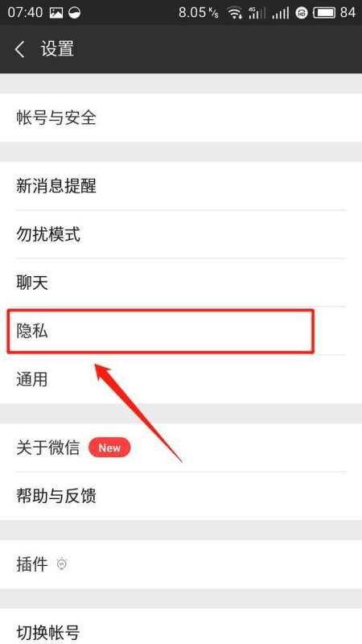
Task: Click the battery indicator icon
Action: click(325, 13)
